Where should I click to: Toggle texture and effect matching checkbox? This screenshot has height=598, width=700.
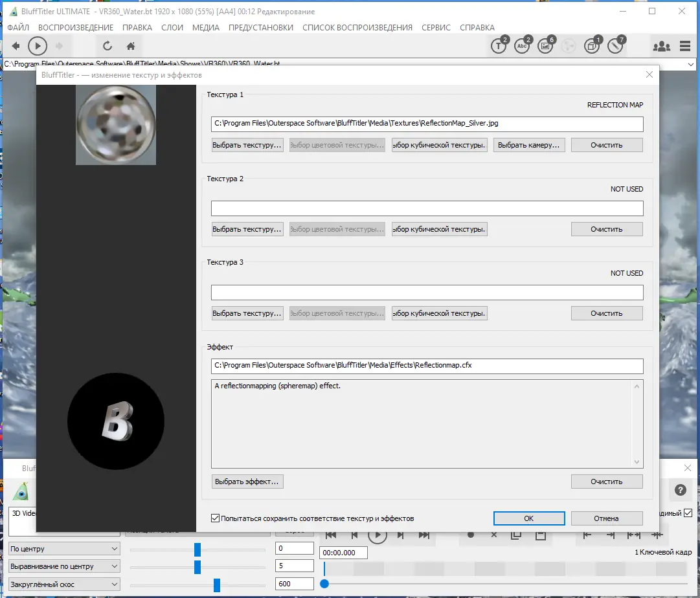tap(215, 518)
